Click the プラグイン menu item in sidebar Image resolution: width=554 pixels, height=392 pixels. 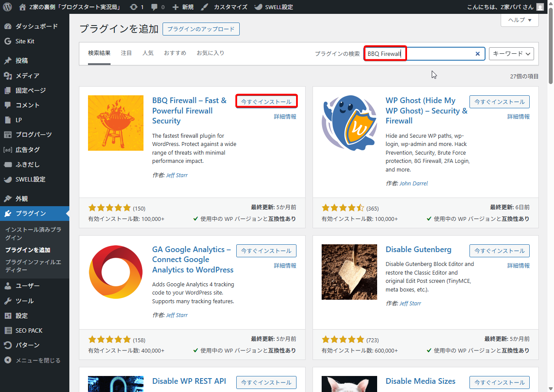[x=35, y=214]
